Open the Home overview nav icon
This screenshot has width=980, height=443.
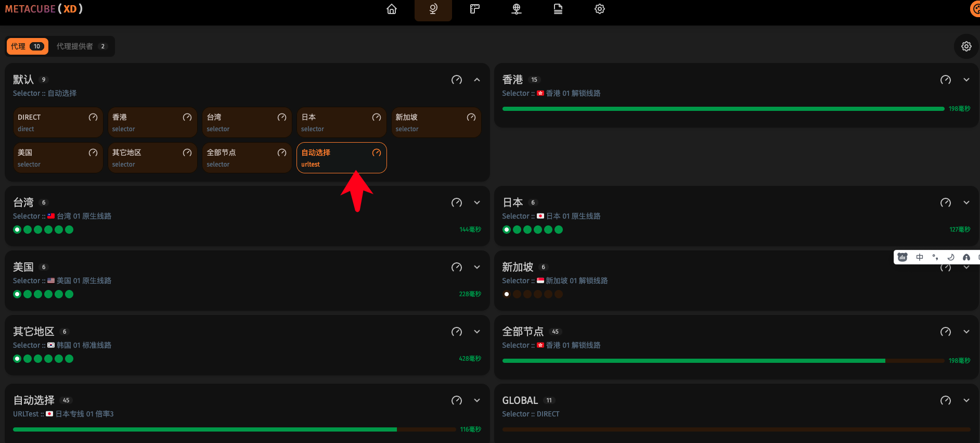click(392, 9)
